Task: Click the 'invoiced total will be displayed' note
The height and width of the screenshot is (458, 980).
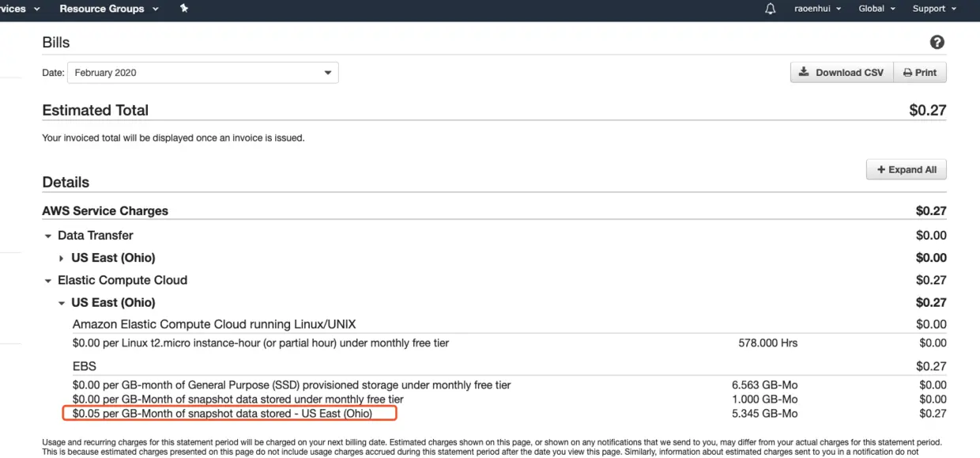Action: (173, 138)
